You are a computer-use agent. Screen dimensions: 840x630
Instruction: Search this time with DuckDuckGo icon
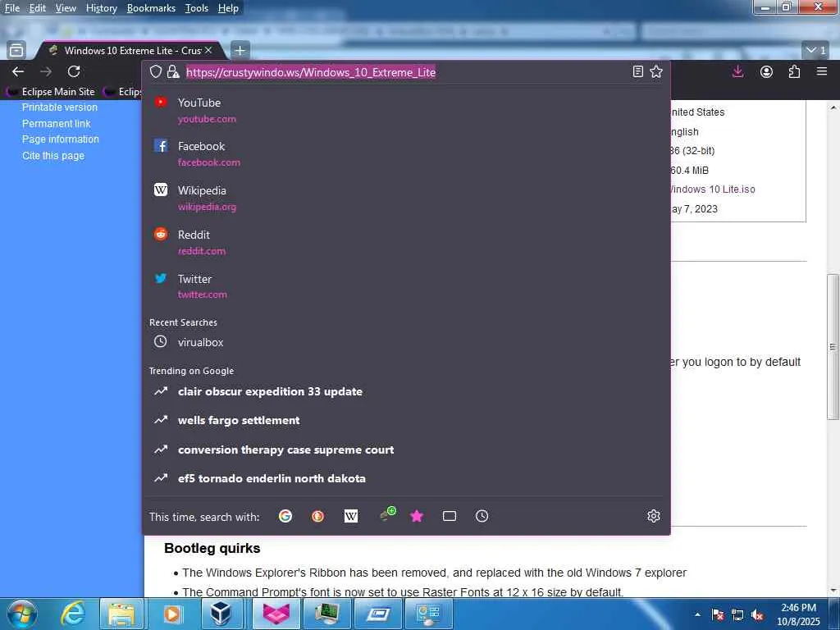[x=317, y=516]
